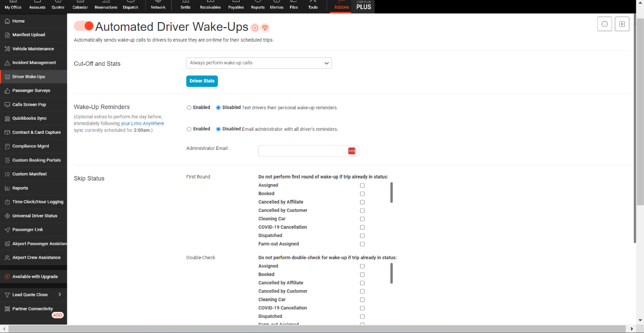Go to Quickbooks Sync in the sidebar
Screen dimensions: 644x333
click(29, 118)
